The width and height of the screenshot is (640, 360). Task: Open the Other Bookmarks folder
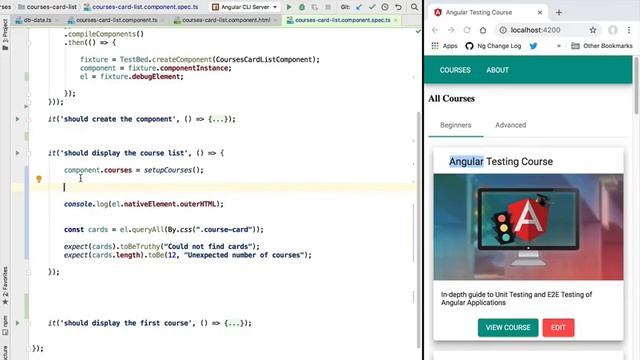pyautogui.click(x=602, y=46)
